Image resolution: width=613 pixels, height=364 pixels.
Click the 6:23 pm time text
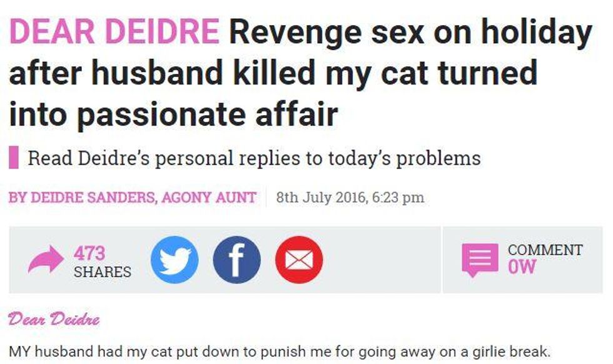pyautogui.click(x=398, y=197)
